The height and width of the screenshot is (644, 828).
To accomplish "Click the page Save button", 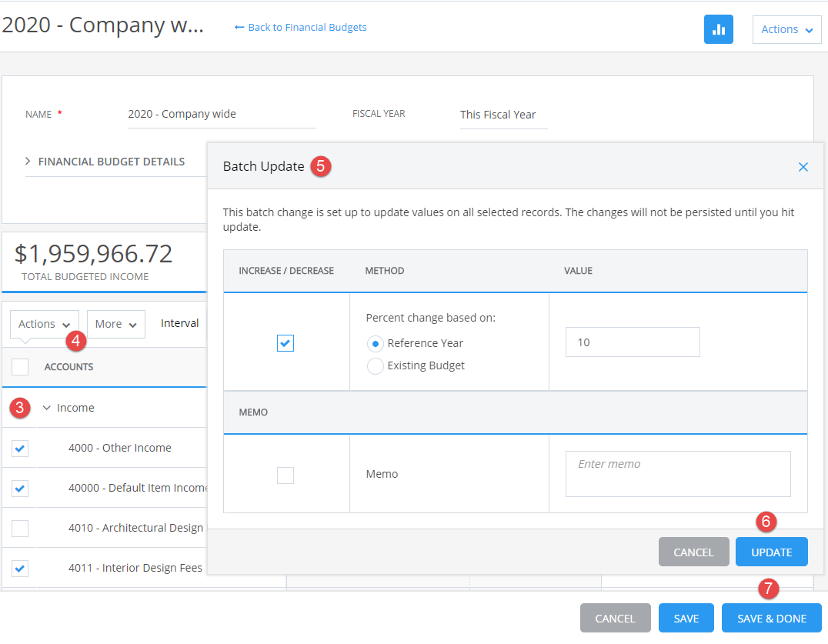I will coord(686,618).
